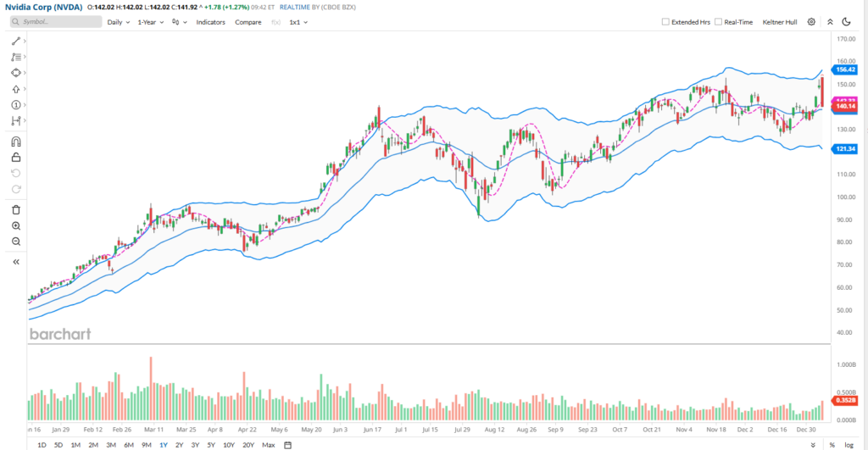Activate the magnet snap tool
The width and height of the screenshot is (868, 450).
click(x=15, y=142)
